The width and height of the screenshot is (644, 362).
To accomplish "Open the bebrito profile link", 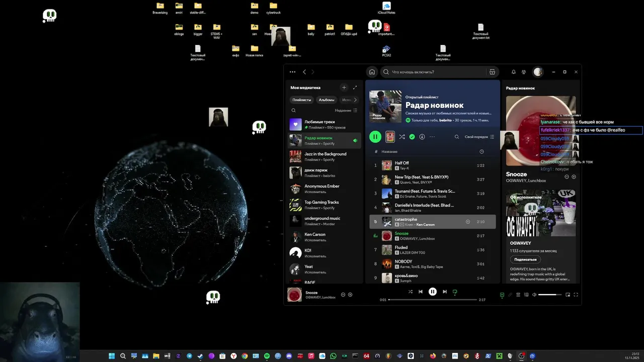I will [x=445, y=120].
